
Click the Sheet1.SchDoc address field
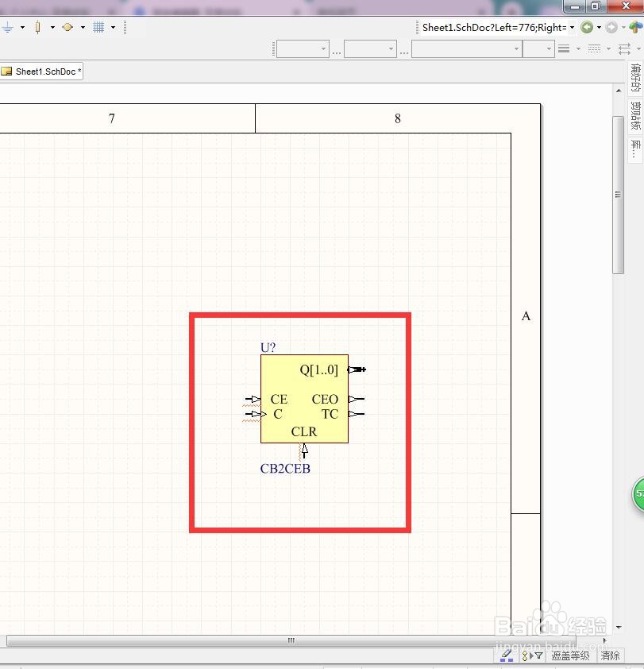point(495,28)
